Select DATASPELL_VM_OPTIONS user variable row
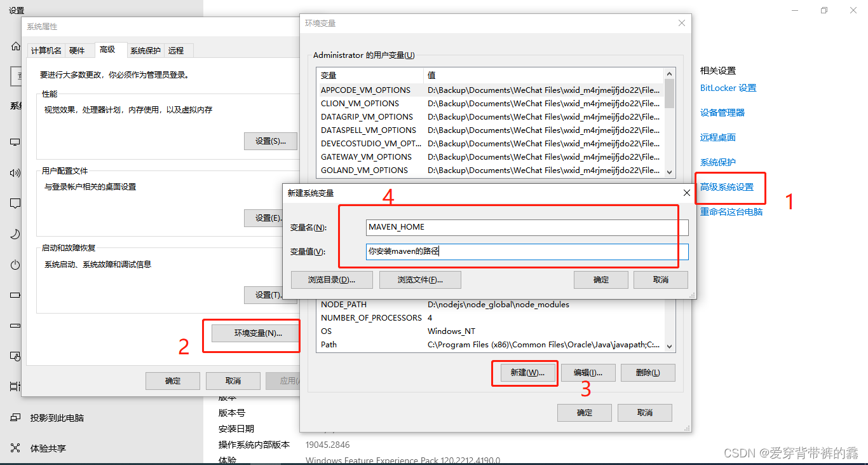Viewport: 868px width, 465px height. (490, 130)
